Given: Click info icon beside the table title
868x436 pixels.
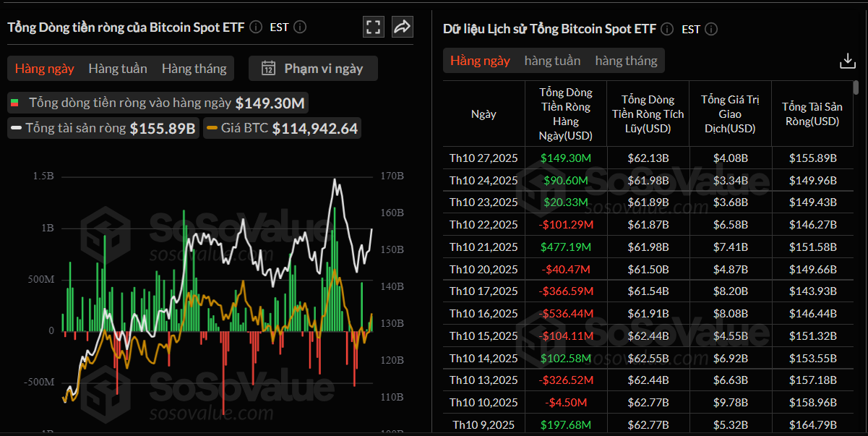Looking at the screenshot, I should pyautogui.click(x=667, y=29).
